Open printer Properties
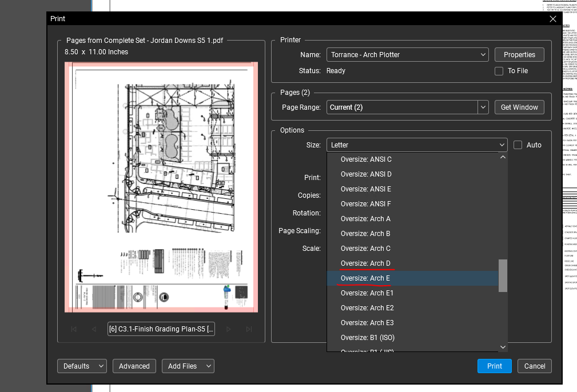 pyautogui.click(x=519, y=55)
